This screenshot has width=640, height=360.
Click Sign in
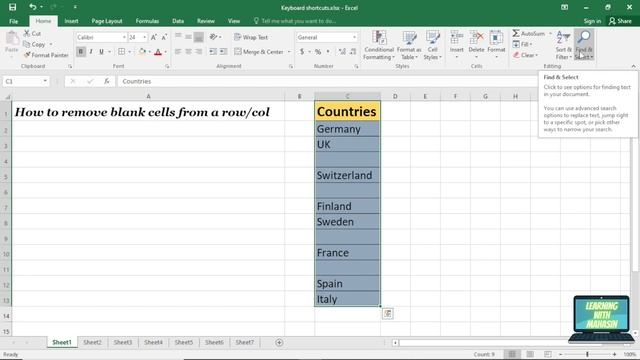tap(592, 21)
